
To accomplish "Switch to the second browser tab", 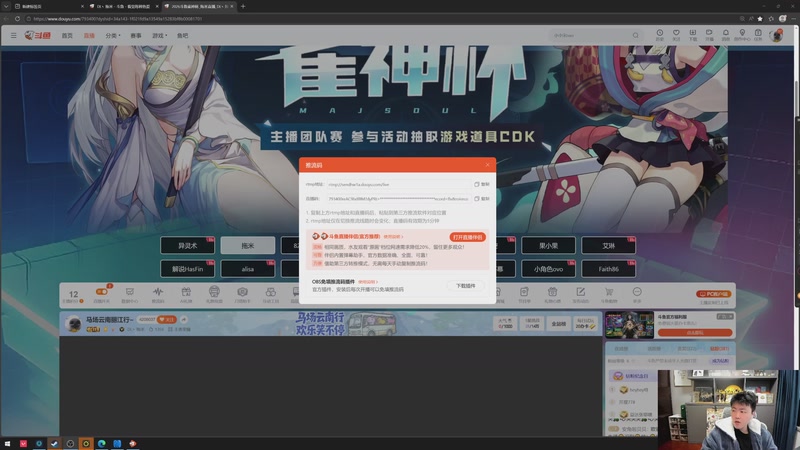I will [122, 6].
